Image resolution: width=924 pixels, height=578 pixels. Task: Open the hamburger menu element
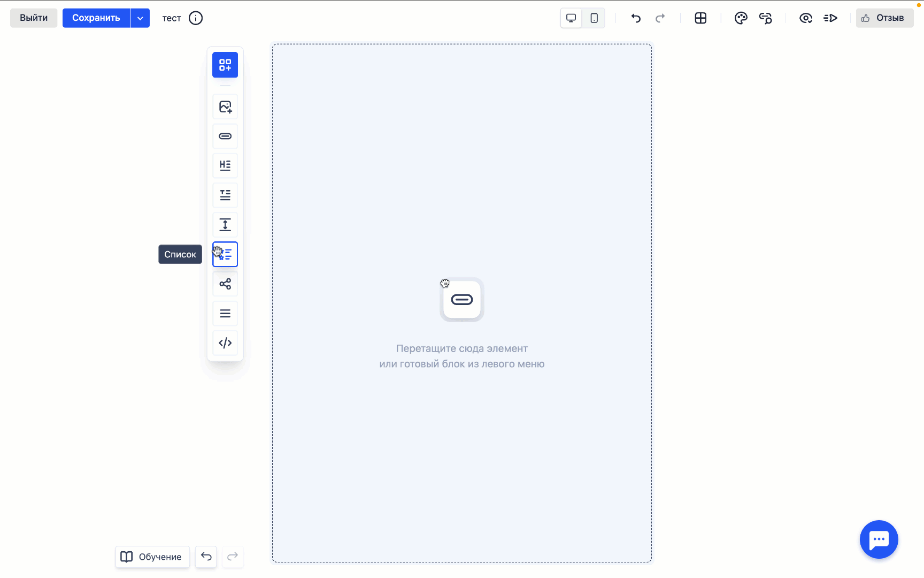tap(225, 313)
